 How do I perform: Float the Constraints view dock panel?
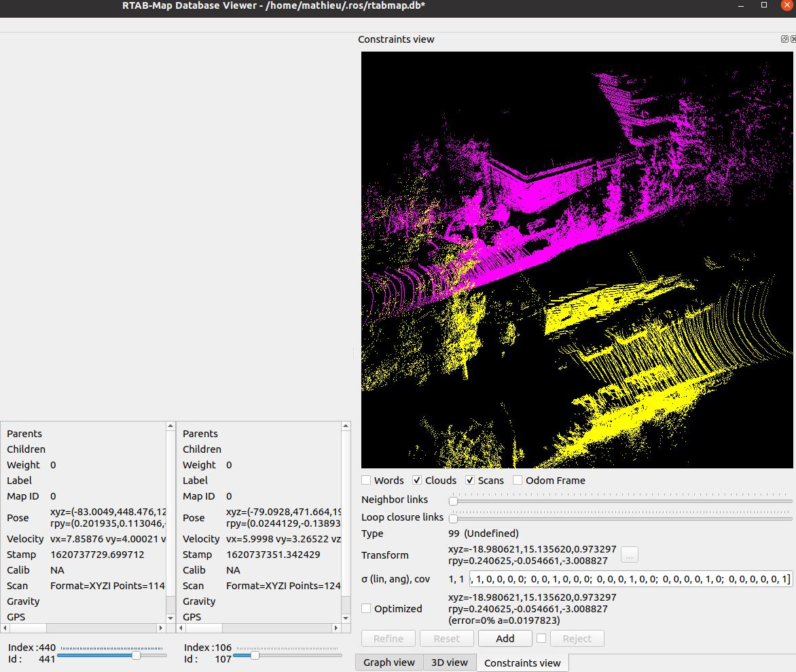[784, 39]
